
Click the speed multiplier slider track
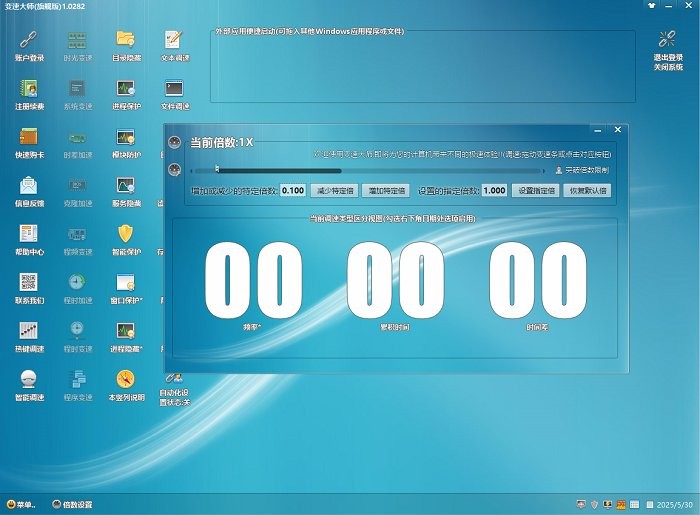click(x=380, y=170)
